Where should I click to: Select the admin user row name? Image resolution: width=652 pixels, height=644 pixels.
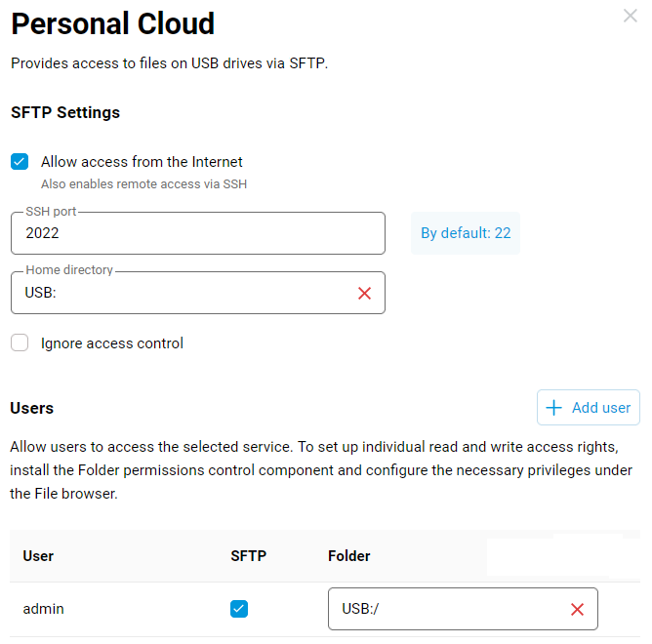pos(43,609)
